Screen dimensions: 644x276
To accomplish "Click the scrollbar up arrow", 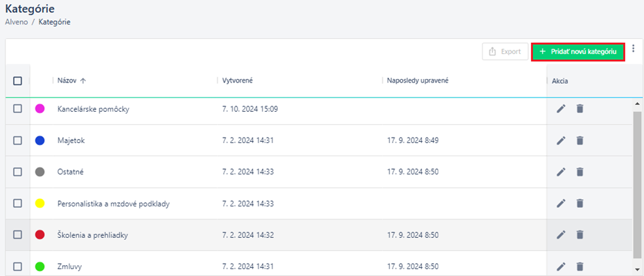I will [x=637, y=104].
